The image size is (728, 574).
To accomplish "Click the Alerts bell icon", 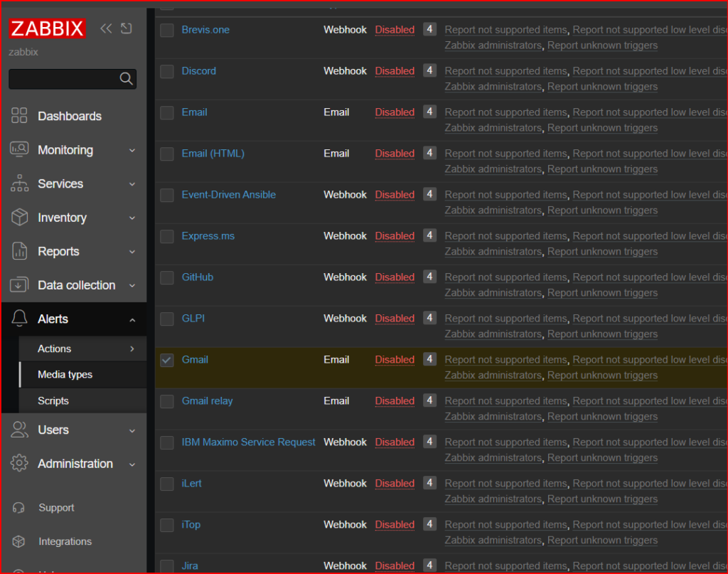I will tap(19, 319).
